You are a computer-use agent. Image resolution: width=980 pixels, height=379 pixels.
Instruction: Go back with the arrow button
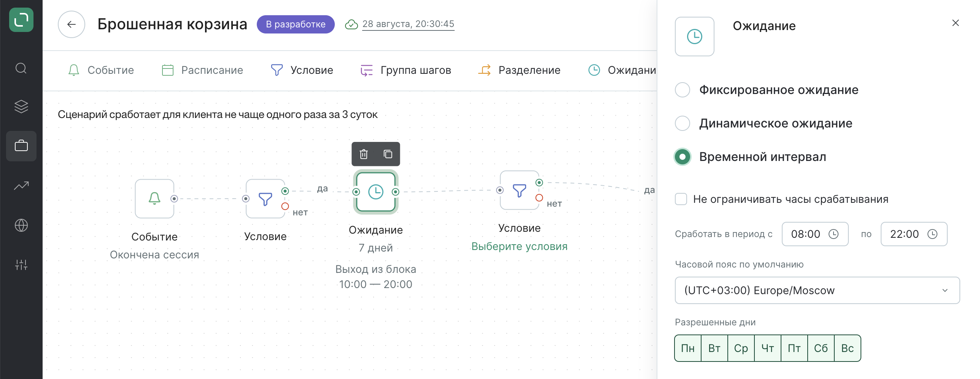[x=72, y=24]
